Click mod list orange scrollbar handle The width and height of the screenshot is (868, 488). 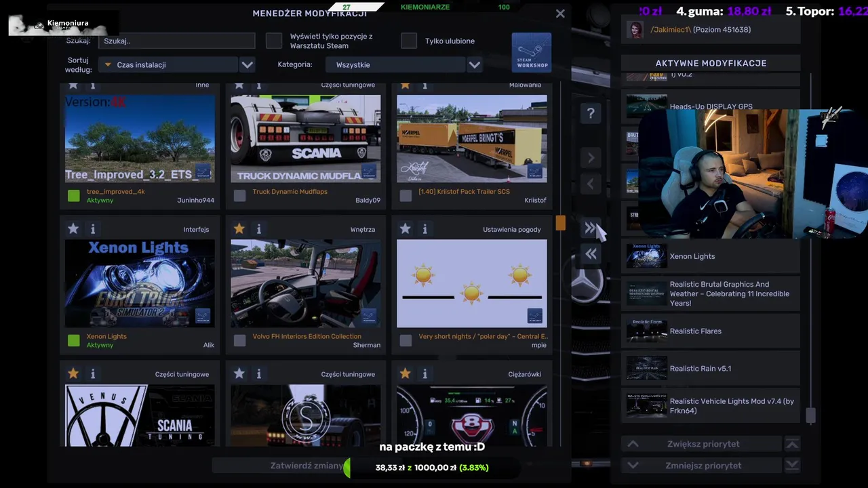[560, 223]
